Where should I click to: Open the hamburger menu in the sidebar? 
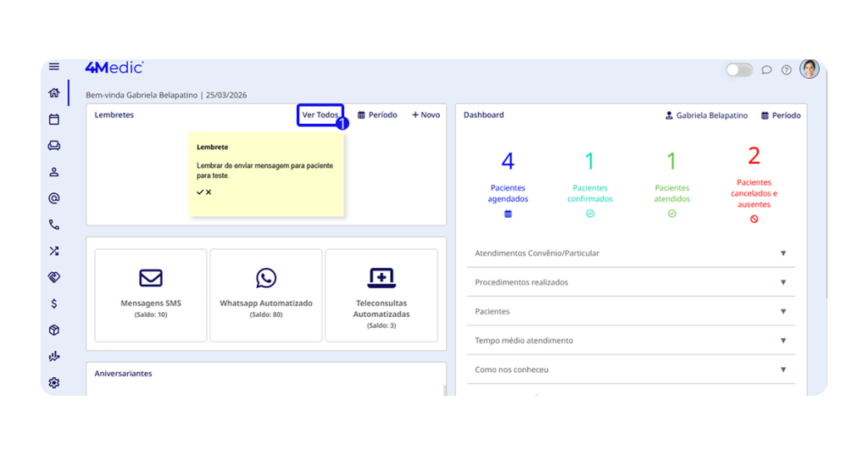[x=54, y=67]
